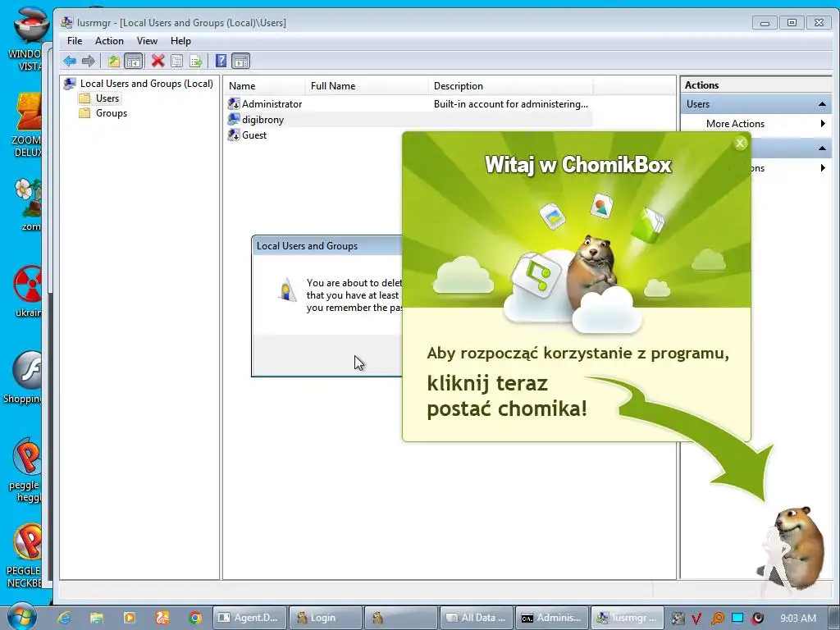
Task: Open the File menu
Action: [75, 41]
